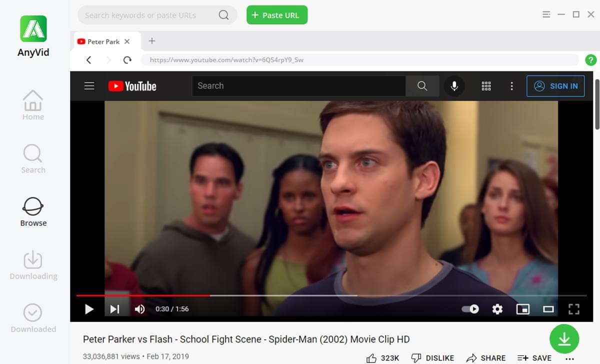Focus the YouTube search box
The width and height of the screenshot is (600, 364).
click(x=299, y=86)
